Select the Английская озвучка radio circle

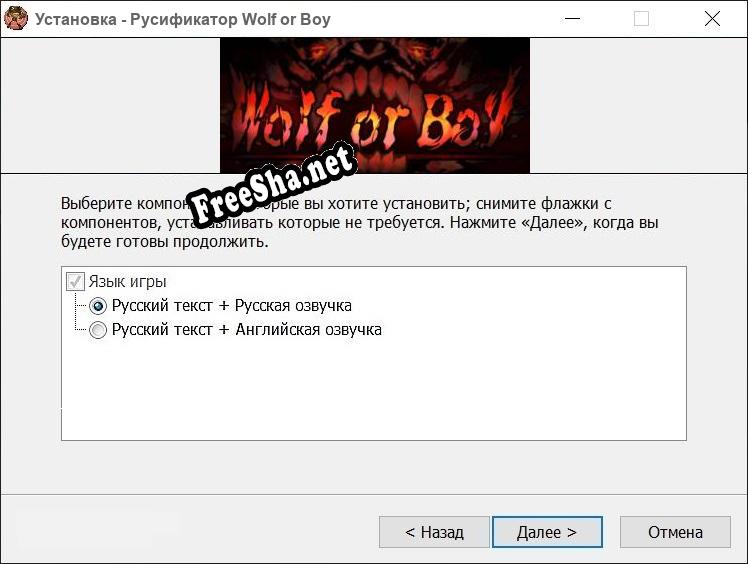(x=98, y=330)
